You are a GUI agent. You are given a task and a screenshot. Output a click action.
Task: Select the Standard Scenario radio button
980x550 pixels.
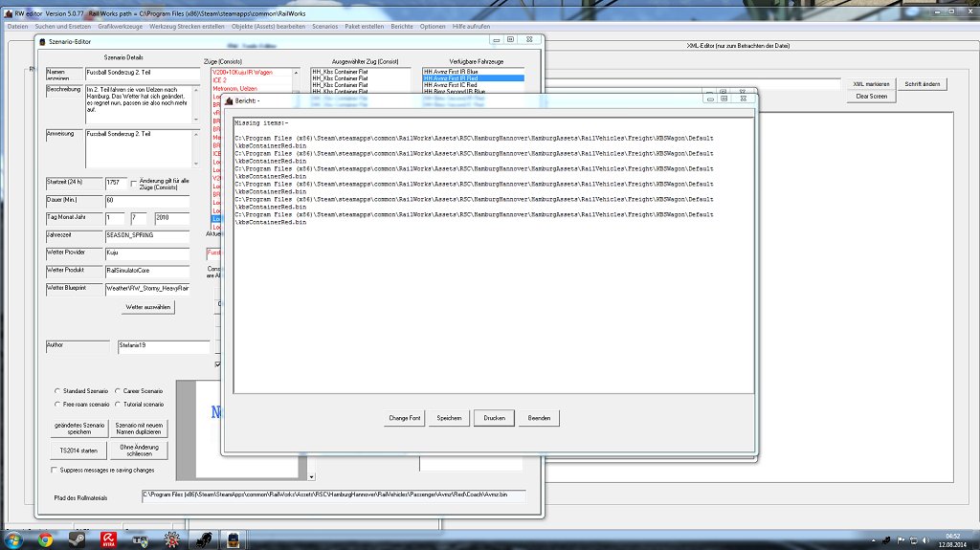(57, 391)
